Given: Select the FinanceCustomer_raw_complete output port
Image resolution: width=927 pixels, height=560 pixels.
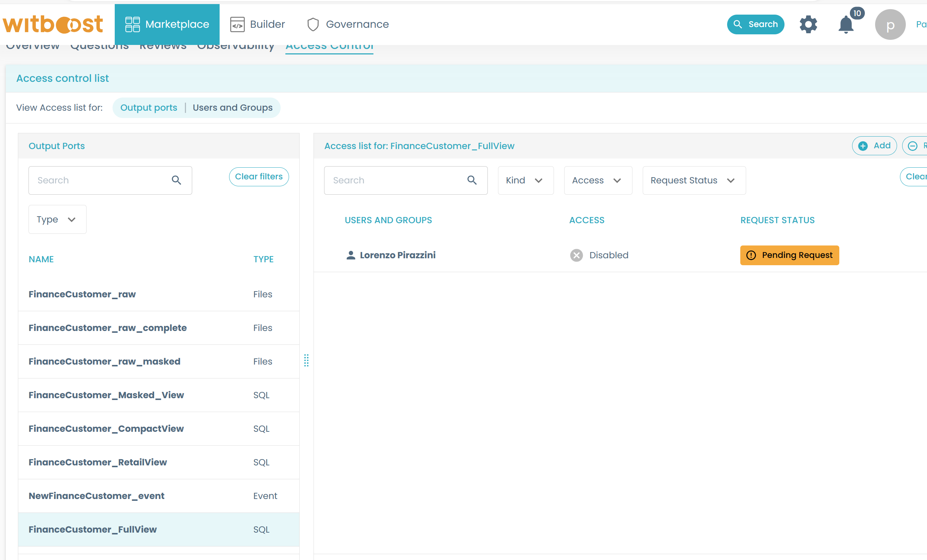Looking at the screenshot, I should (x=159, y=328).
